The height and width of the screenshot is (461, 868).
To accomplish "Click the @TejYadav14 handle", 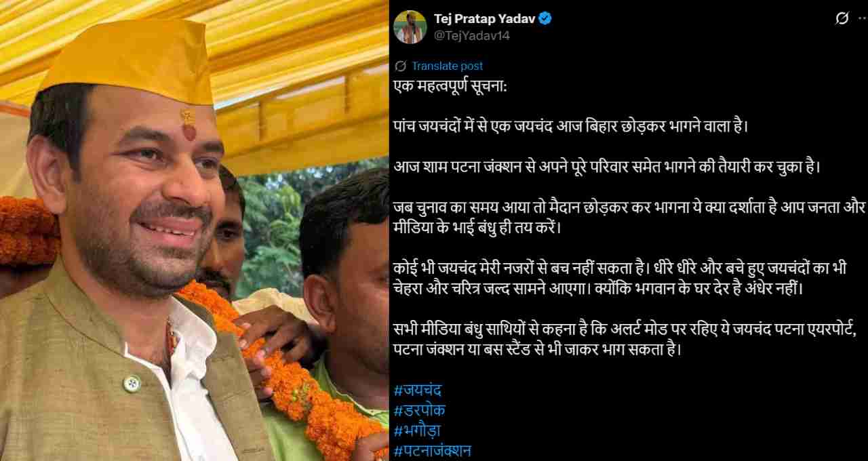I will click(x=471, y=35).
